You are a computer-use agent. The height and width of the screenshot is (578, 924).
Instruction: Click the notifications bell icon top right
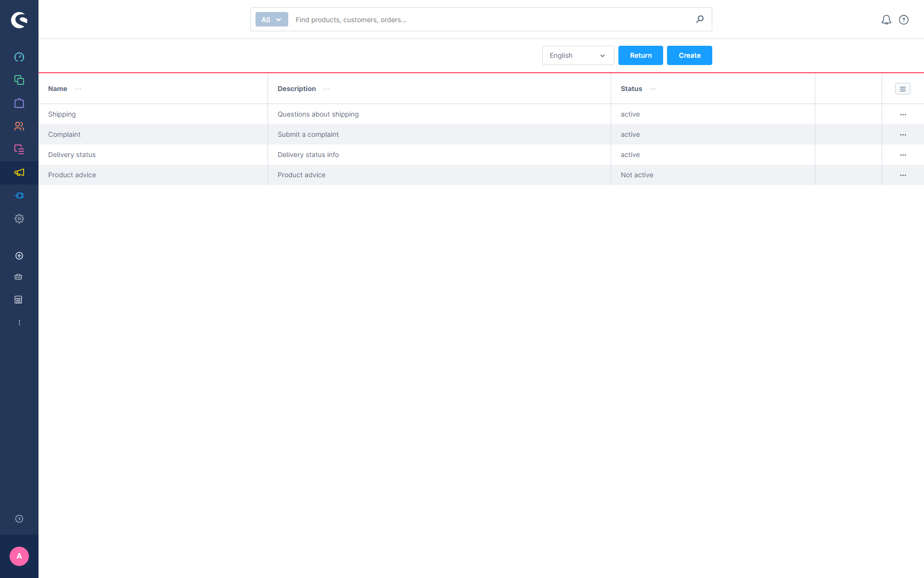click(x=886, y=19)
